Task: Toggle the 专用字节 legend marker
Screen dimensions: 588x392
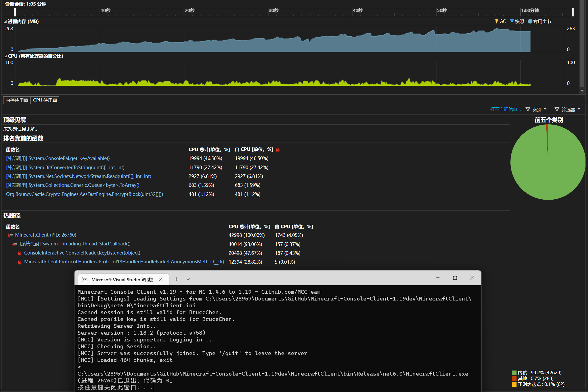Action: pos(530,21)
